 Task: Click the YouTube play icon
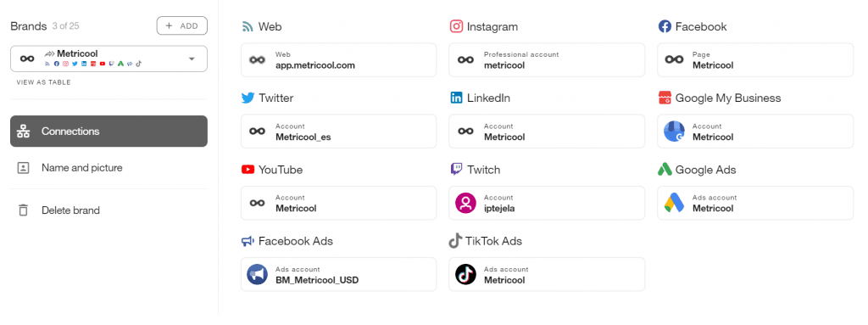[x=248, y=170]
